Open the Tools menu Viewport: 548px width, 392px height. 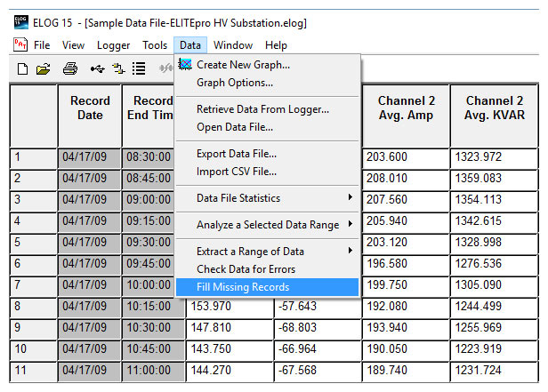point(155,45)
